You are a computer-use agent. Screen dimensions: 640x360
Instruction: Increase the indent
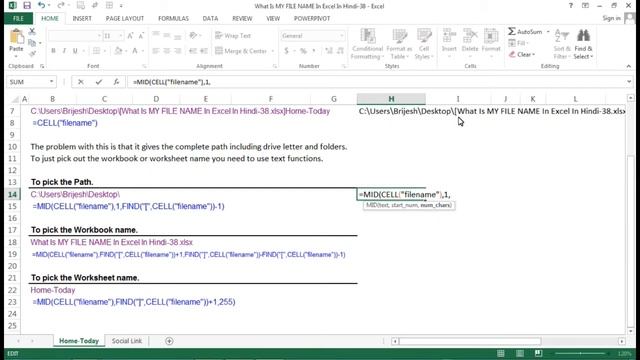204,51
